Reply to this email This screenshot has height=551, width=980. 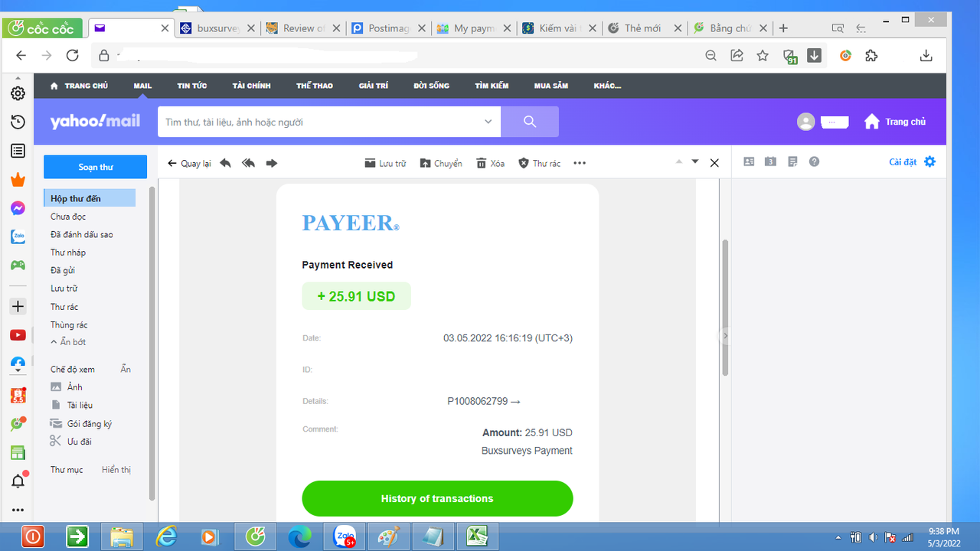(225, 163)
